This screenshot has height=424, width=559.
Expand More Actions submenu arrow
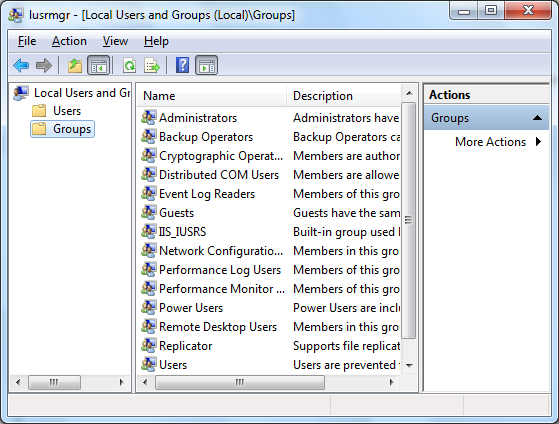(538, 142)
